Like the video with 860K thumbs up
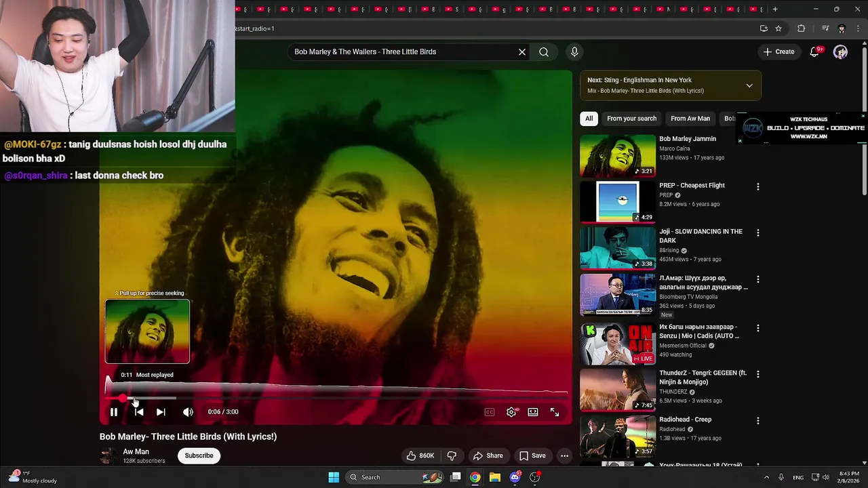 pos(420,455)
